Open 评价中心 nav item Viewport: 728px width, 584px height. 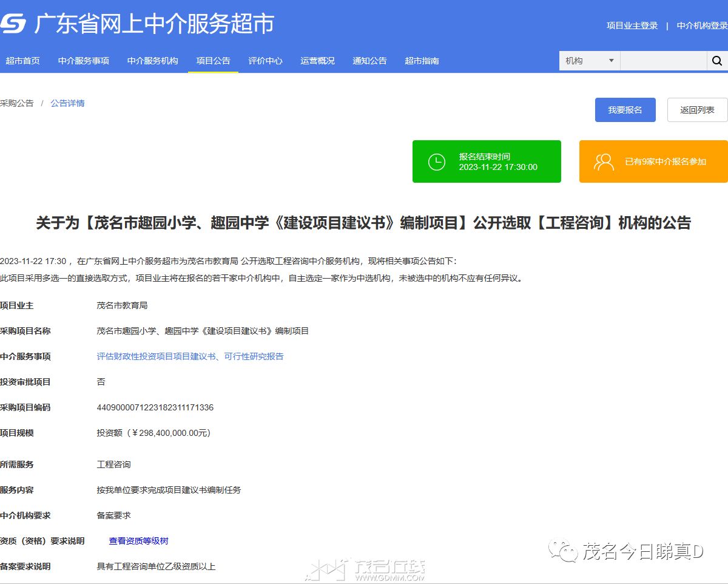point(265,61)
